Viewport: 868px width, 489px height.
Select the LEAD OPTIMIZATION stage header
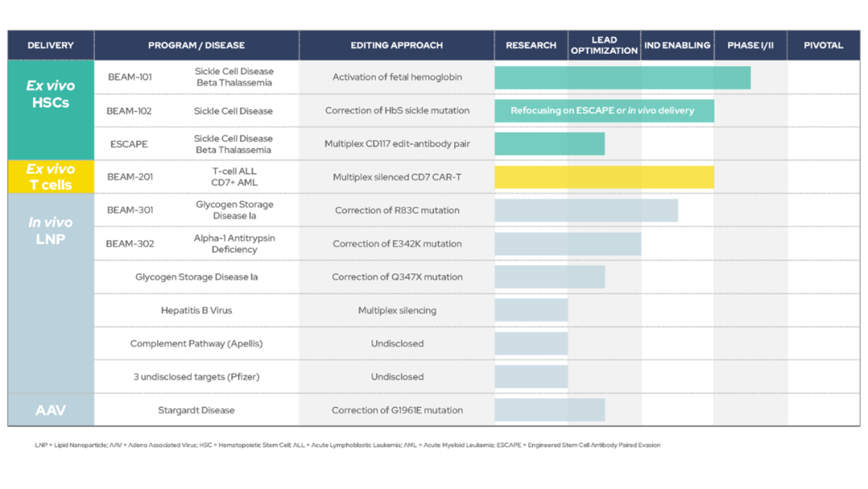tap(604, 45)
